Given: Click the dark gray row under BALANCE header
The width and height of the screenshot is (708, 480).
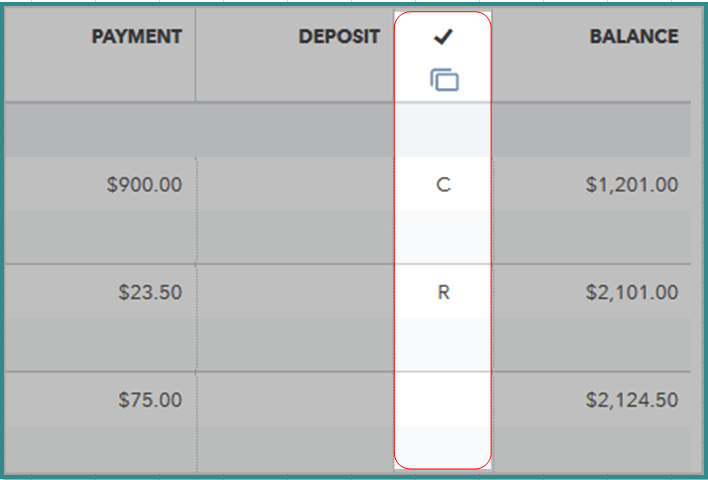Looking at the screenshot, I should (590, 129).
